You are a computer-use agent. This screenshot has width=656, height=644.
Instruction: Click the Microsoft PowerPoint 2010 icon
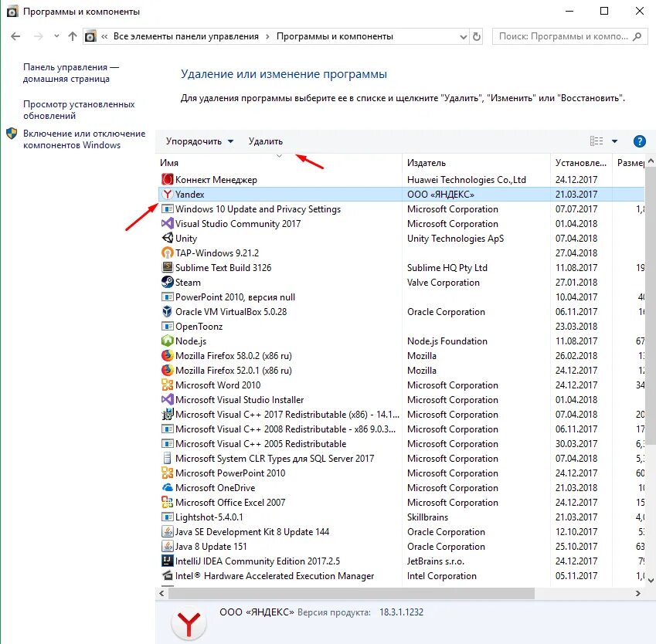click(x=168, y=473)
